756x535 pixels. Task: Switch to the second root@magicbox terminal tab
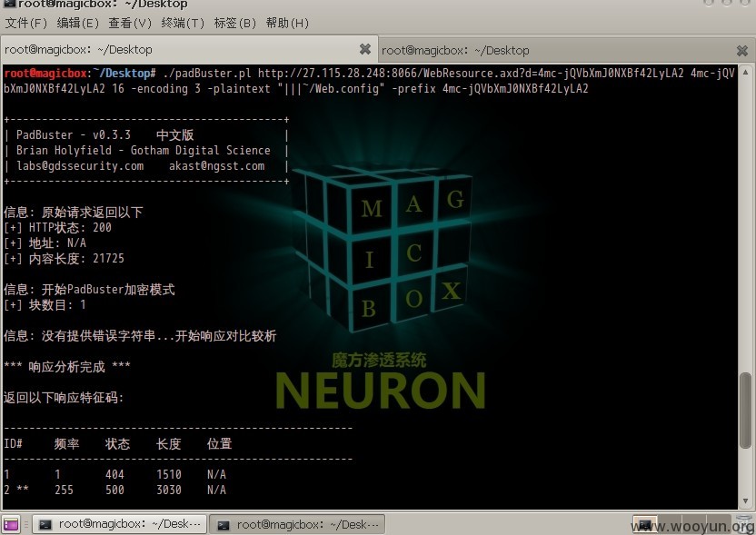point(566,50)
